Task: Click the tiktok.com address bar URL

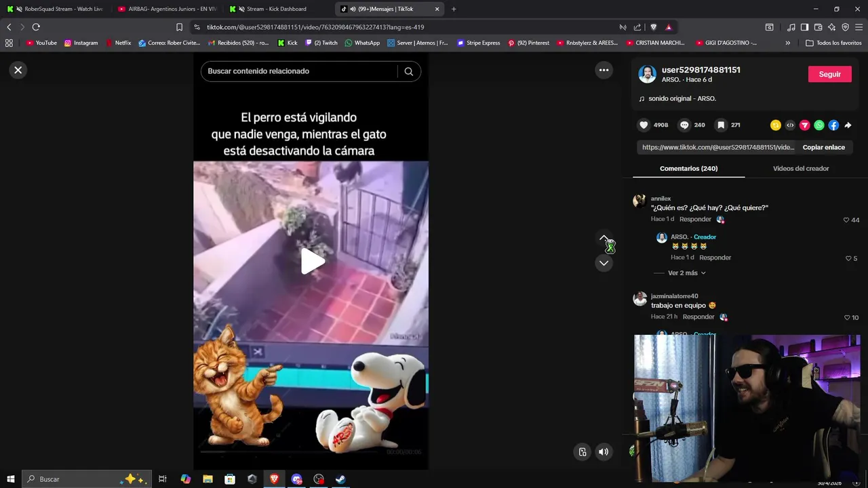Action: [x=315, y=27]
